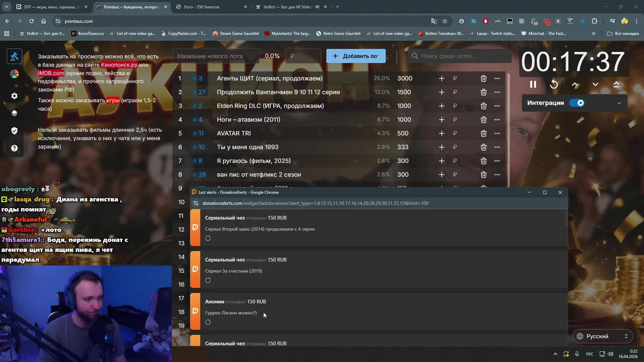This screenshot has width=644, height=362.
Task: Show hidden system tray icons
Action: click(x=555, y=354)
